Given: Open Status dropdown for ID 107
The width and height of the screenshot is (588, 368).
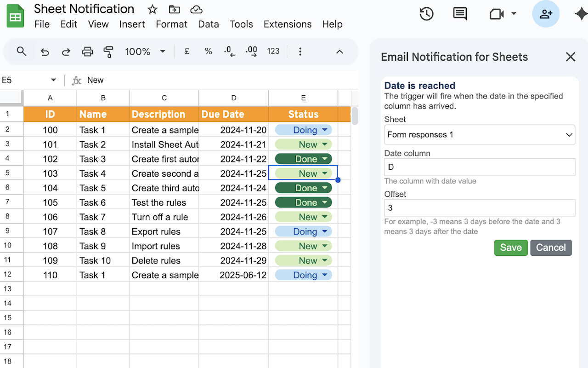Looking at the screenshot, I should pyautogui.click(x=325, y=231).
